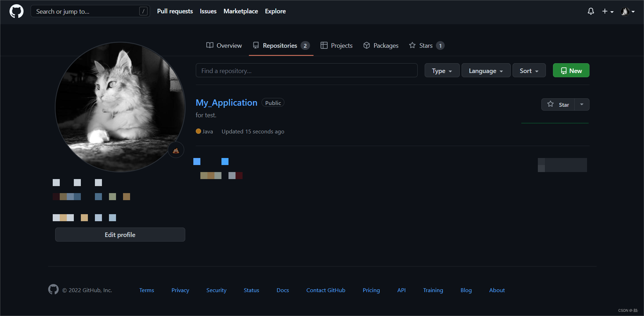Click the profile cat avatar picture
This screenshot has height=316, width=644.
coord(120,107)
